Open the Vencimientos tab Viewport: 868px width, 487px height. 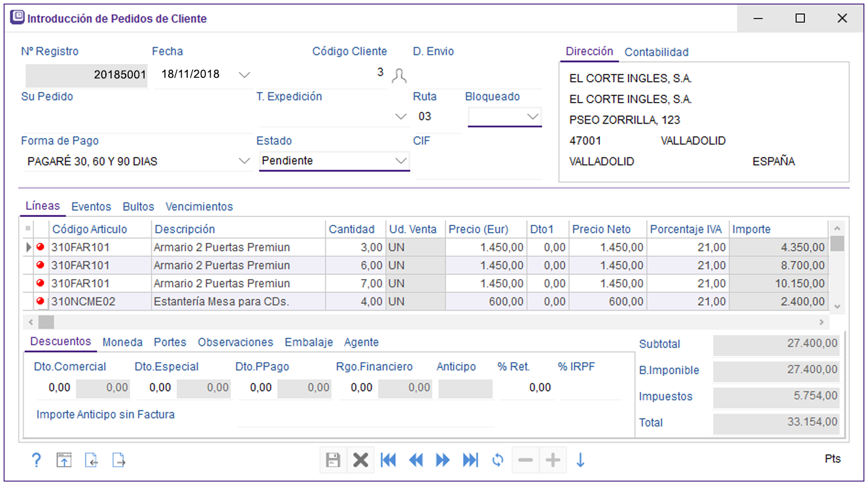[x=199, y=207]
